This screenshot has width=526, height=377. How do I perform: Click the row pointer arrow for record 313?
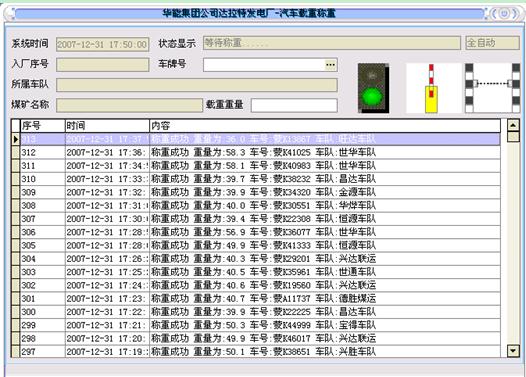click(x=16, y=139)
